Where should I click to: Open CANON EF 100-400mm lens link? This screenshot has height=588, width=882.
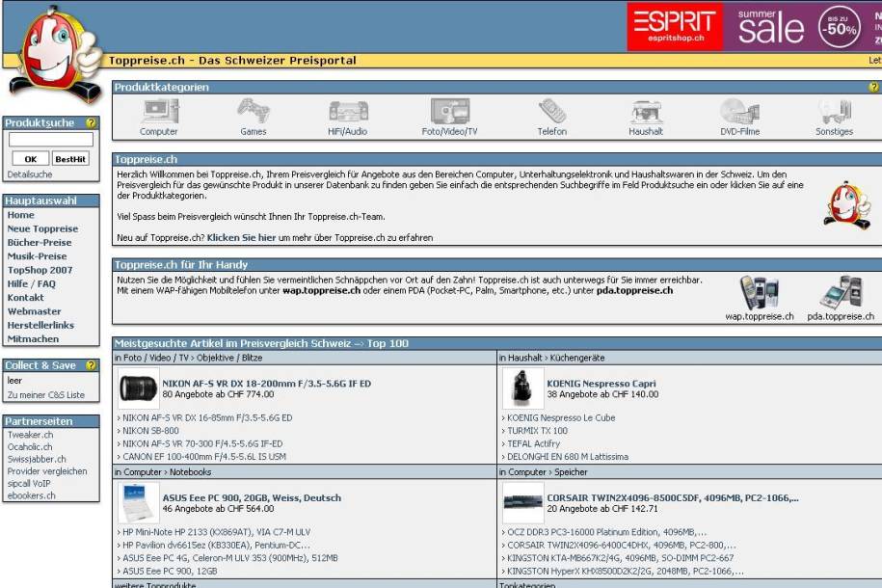204,456
